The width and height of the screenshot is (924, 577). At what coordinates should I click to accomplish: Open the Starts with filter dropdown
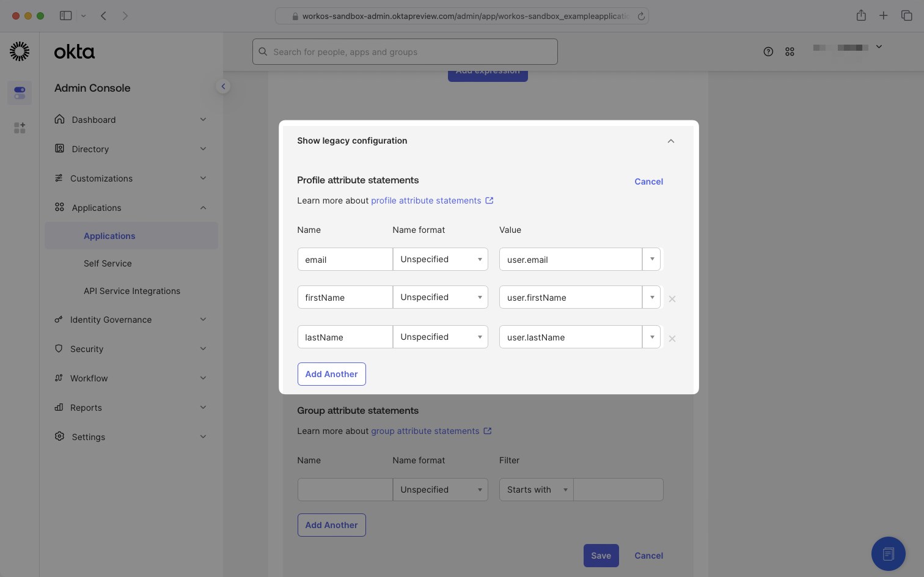537,490
